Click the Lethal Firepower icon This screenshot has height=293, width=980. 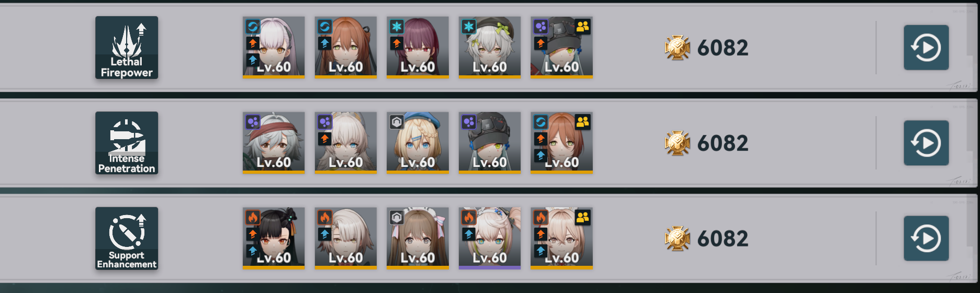coord(127,48)
